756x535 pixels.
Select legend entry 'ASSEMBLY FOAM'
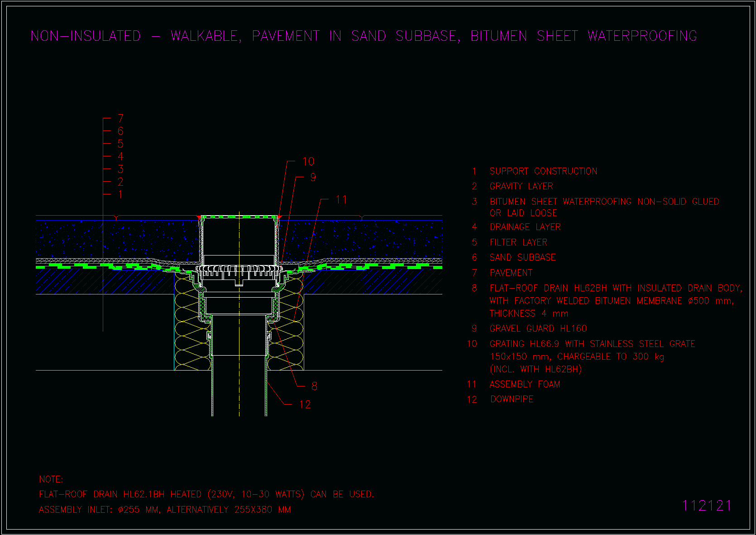tap(525, 384)
